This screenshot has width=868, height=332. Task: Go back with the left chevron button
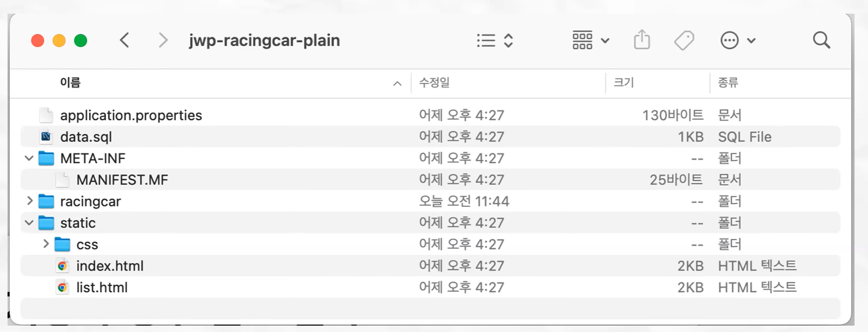124,40
